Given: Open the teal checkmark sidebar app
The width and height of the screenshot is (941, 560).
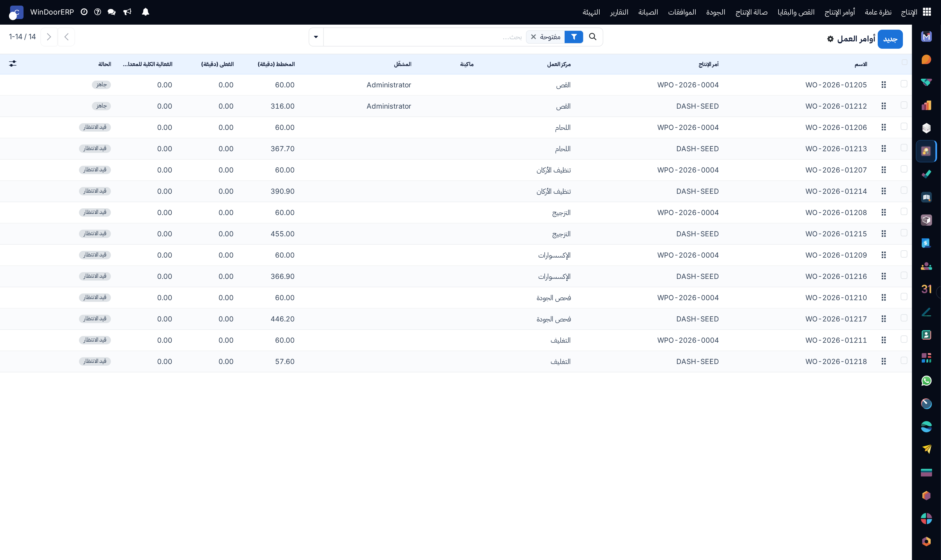Looking at the screenshot, I should (926, 174).
